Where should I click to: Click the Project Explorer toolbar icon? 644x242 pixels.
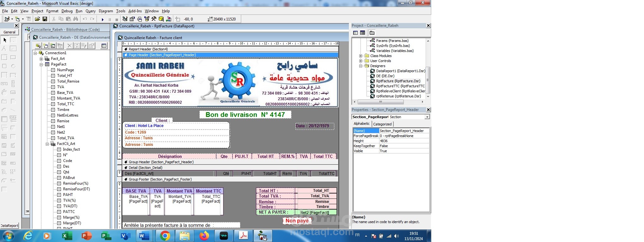pyautogui.click(x=125, y=19)
